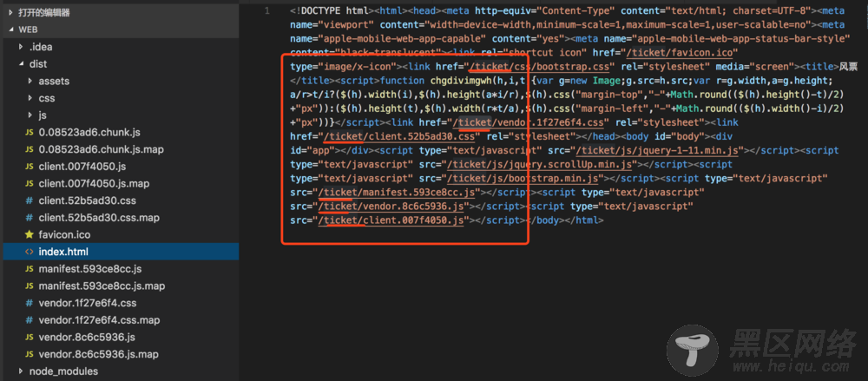The width and height of the screenshot is (868, 381).
Task: Click JS icon of manifest.593ce8cc.js
Action: pos(29,269)
